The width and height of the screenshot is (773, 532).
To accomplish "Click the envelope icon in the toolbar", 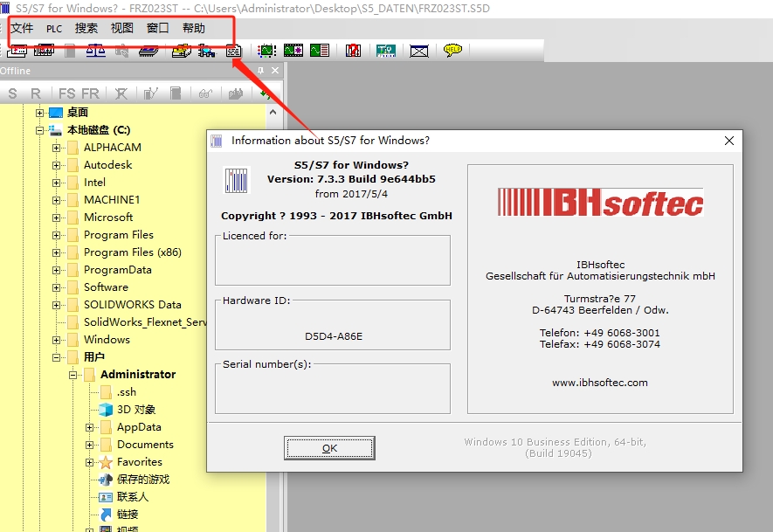I will 419,51.
